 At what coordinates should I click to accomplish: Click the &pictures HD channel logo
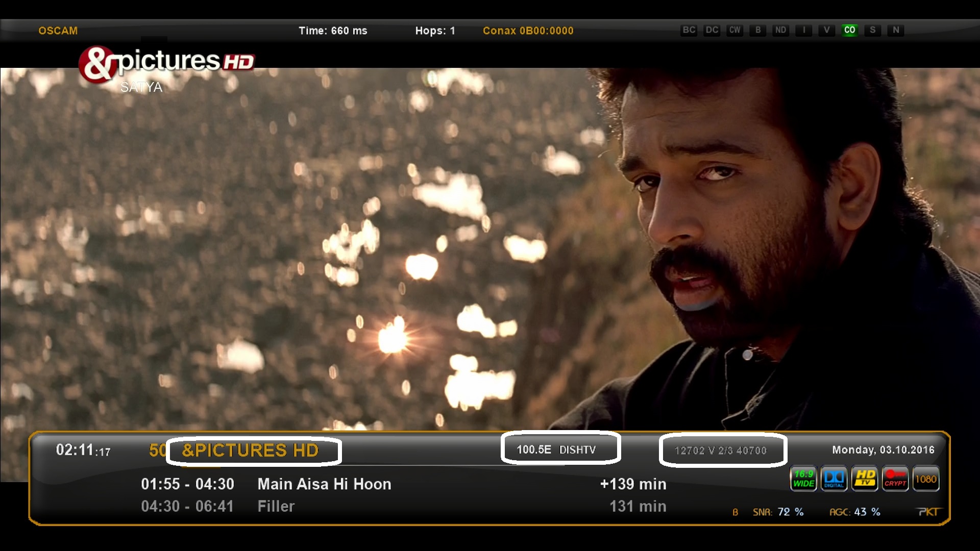(x=166, y=64)
